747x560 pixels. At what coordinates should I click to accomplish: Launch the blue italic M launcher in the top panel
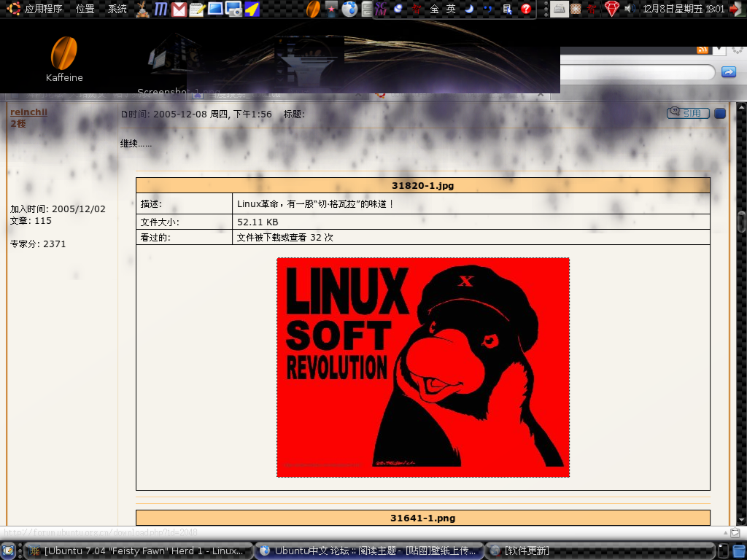[160, 9]
